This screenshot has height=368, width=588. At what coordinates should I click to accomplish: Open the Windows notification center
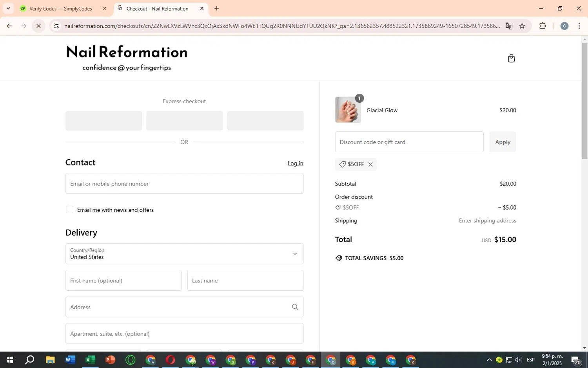point(576,360)
